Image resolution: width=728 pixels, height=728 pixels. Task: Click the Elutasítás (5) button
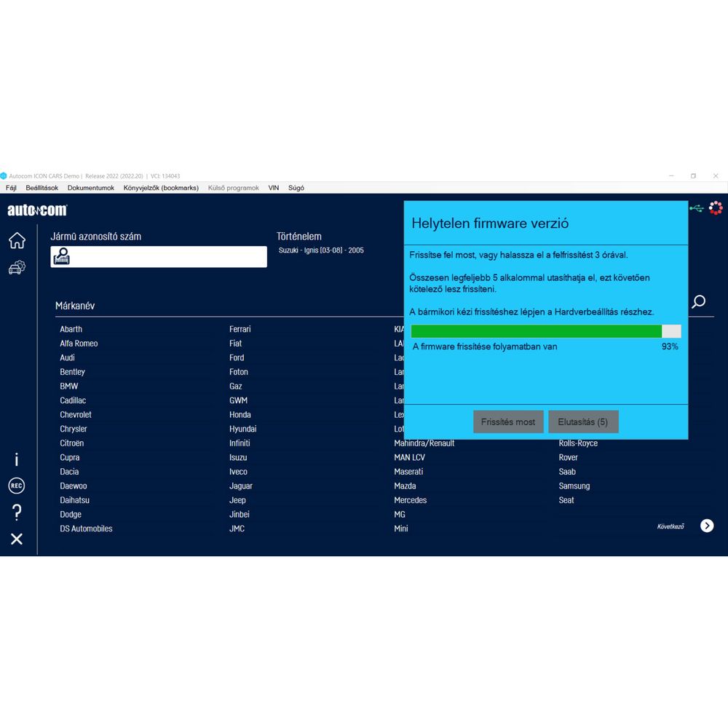coord(583,422)
